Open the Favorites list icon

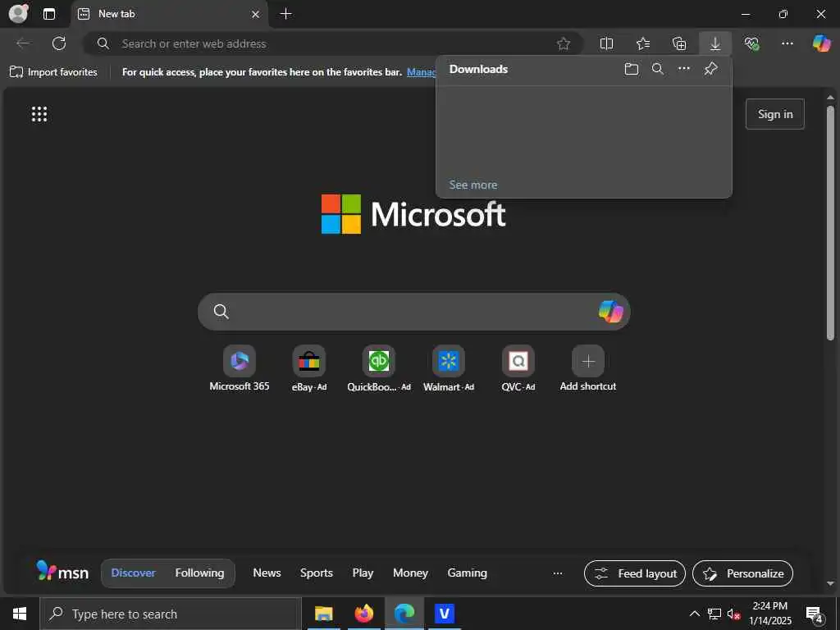point(643,43)
